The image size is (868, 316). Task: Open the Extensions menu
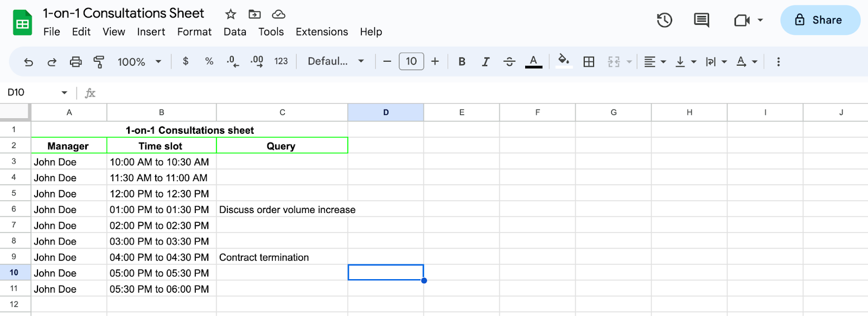[x=322, y=32]
